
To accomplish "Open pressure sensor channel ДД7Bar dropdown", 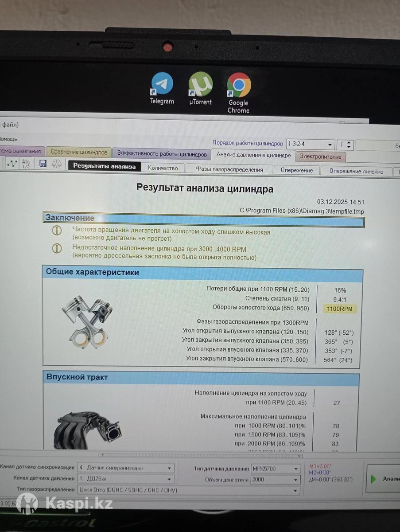I will (x=170, y=479).
